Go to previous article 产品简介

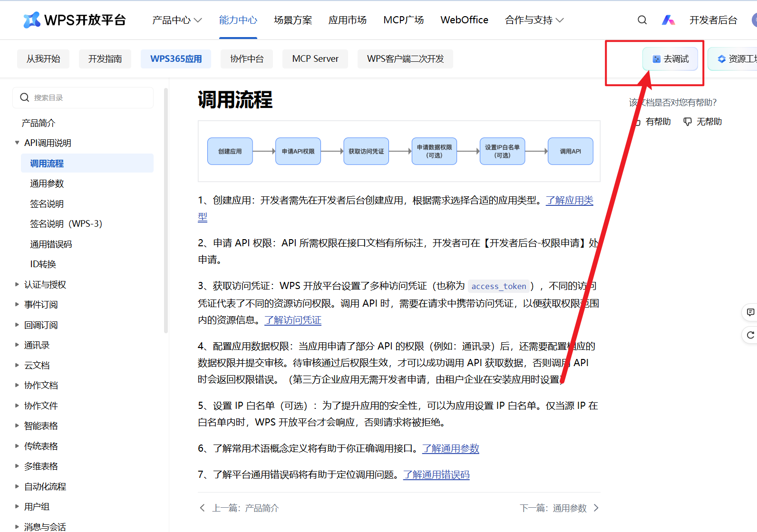(239, 508)
